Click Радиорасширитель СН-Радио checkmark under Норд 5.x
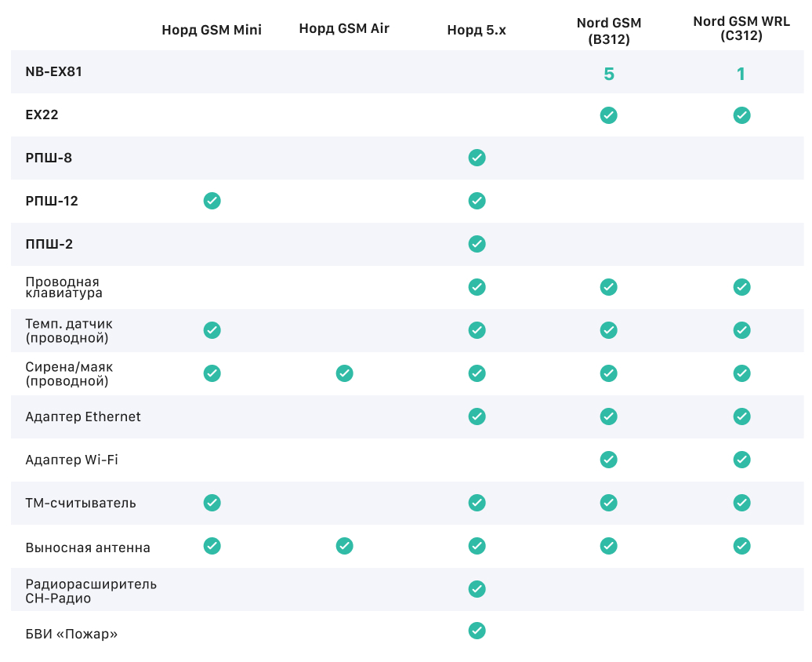This screenshot has height=662, width=812. pos(477,589)
